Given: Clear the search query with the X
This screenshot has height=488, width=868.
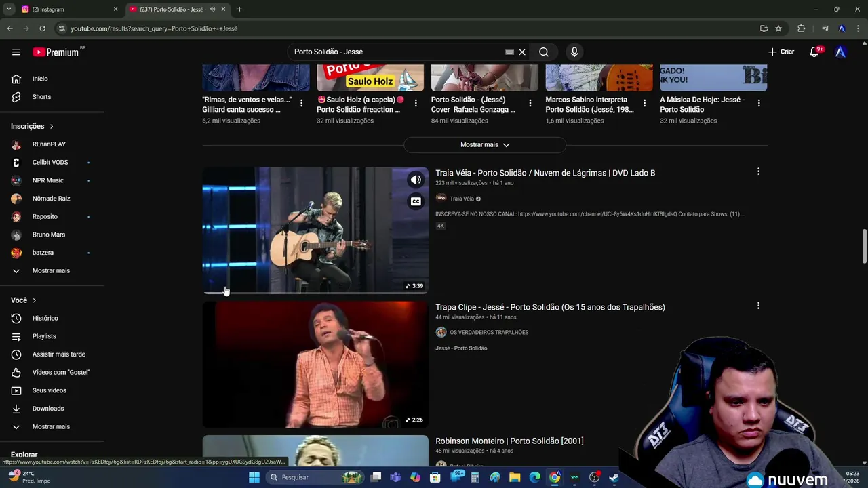Looking at the screenshot, I should 522,52.
